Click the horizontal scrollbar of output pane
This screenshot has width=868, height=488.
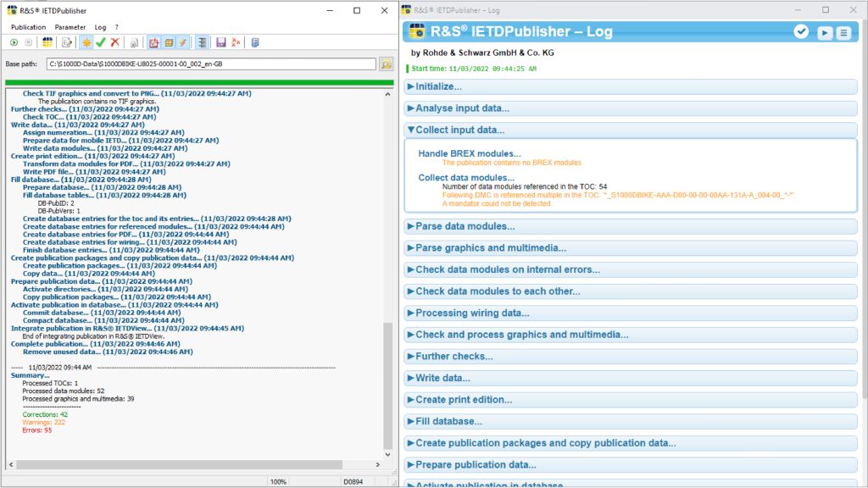point(179,465)
